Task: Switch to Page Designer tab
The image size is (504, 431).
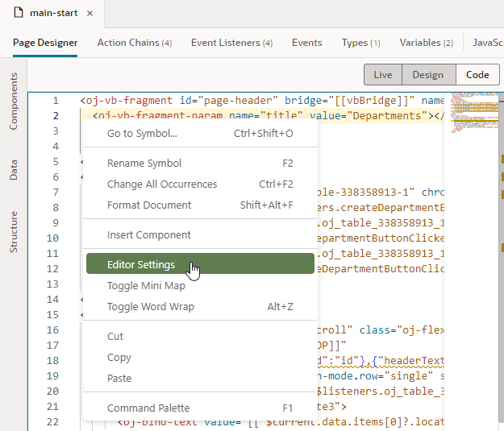Action: click(x=45, y=43)
